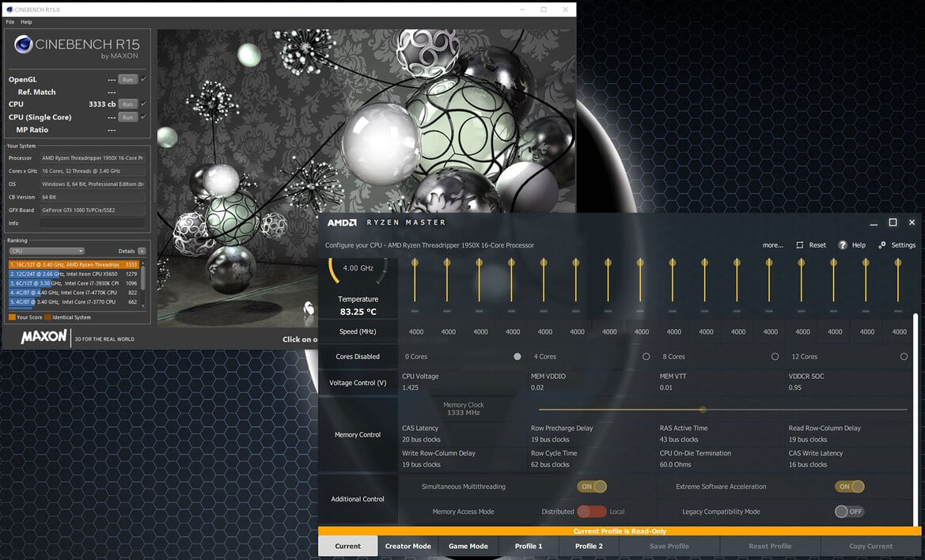
Task: Open Help via the question mark icon
Action: (x=843, y=244)
